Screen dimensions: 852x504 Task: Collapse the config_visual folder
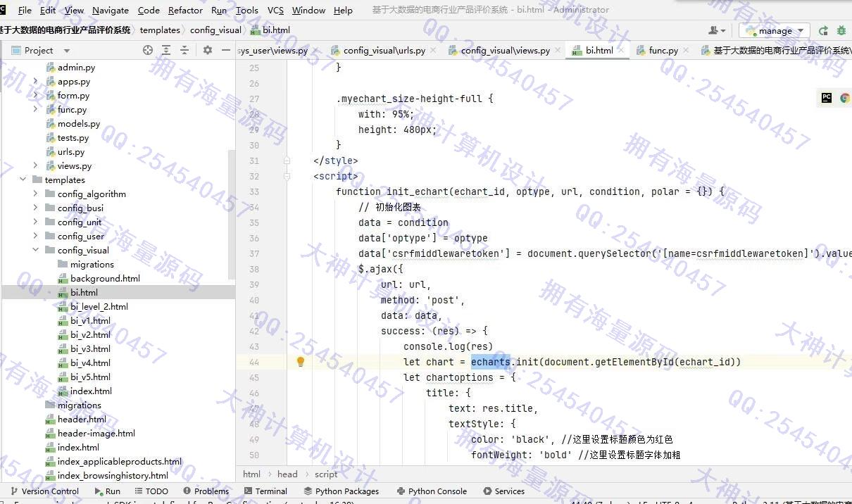click(35, 250)
